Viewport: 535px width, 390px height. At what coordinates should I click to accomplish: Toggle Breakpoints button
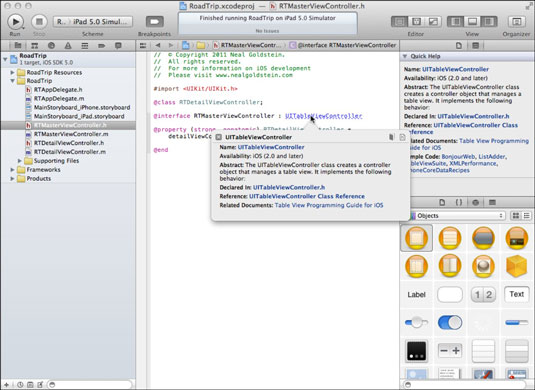click(x=155, y=22)
